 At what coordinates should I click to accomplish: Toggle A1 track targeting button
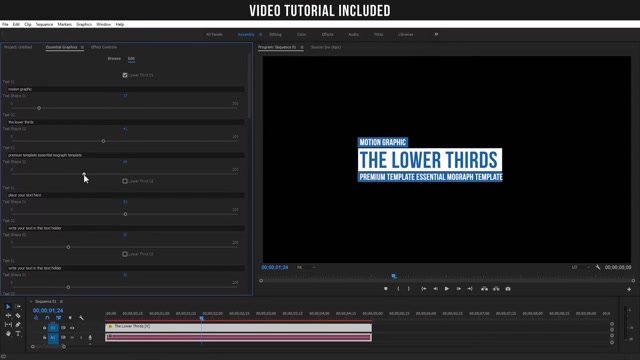point(53,338)
